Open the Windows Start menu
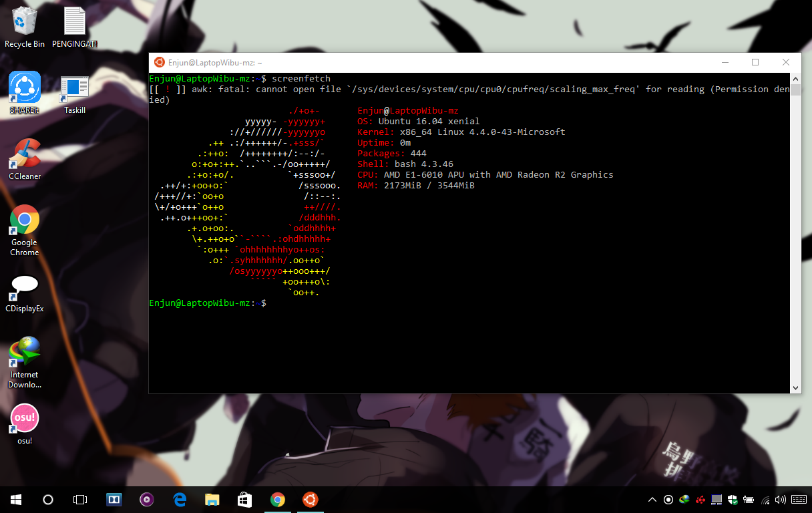The width and height of the screenshot is (812, 513). (16, 499)
